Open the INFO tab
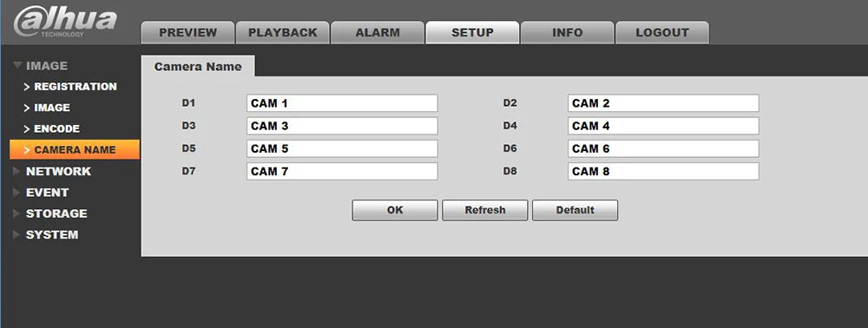Viewport: 868px width, 328px height. (x=568, y=33)
